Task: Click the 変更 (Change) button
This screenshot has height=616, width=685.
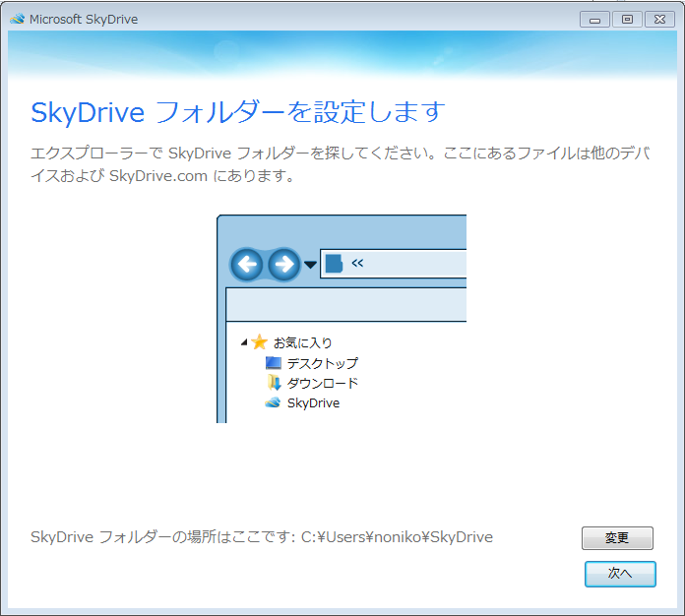Action: (617, 538)
